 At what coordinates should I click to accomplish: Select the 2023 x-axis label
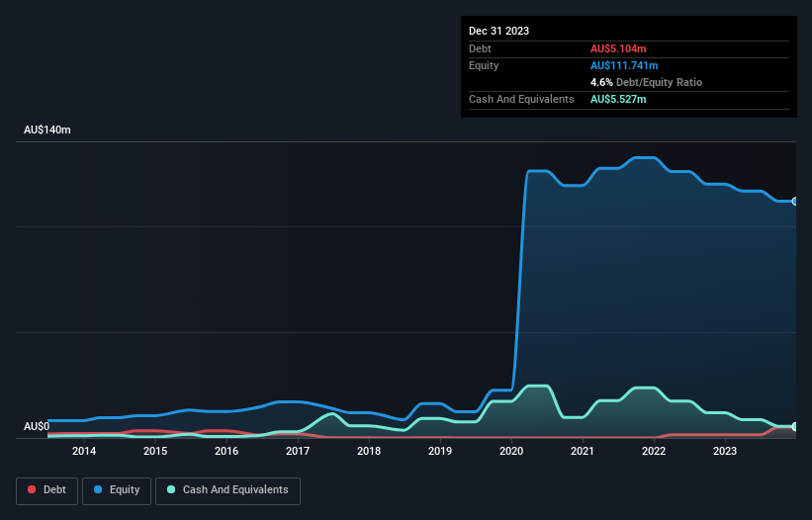coord(725,451)
